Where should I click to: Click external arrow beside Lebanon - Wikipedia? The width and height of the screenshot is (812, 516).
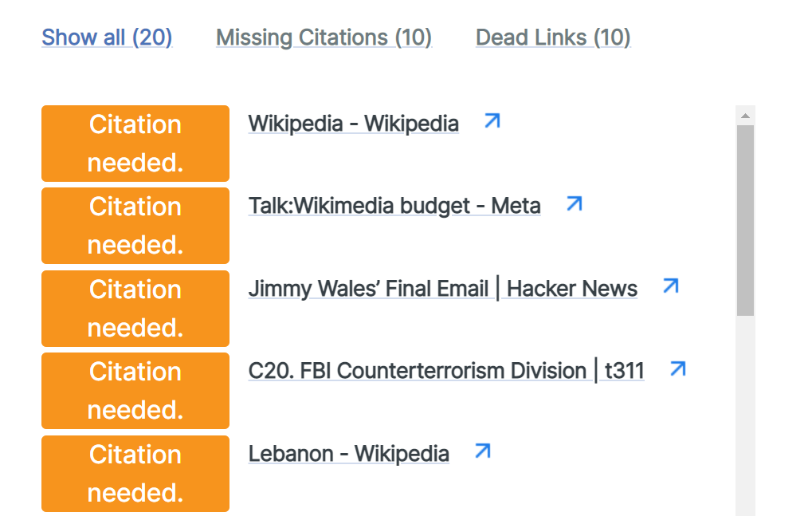click(483, 451)
